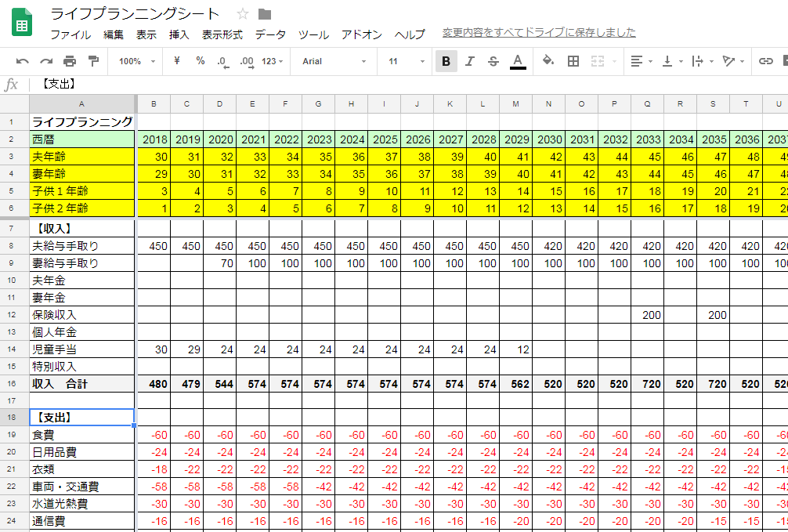The image size is (788, 532).
Task: Click the ライフプランニングシート document title
Action: pyautogui.click(x=135, y=14)
